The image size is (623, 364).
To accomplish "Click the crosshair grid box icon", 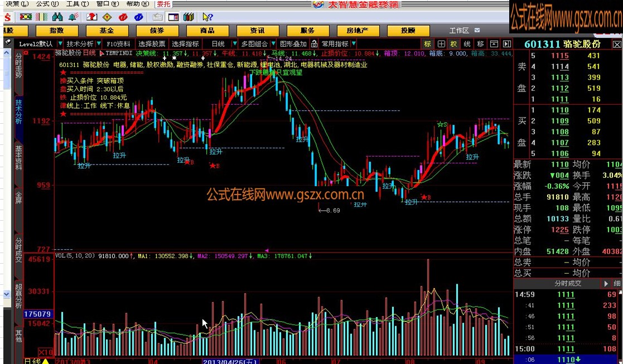I will point(441,43).
